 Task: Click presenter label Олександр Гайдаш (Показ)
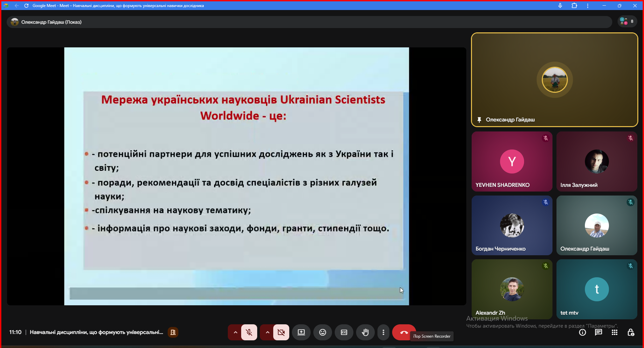pyautogui.click(x=51, y=22)
